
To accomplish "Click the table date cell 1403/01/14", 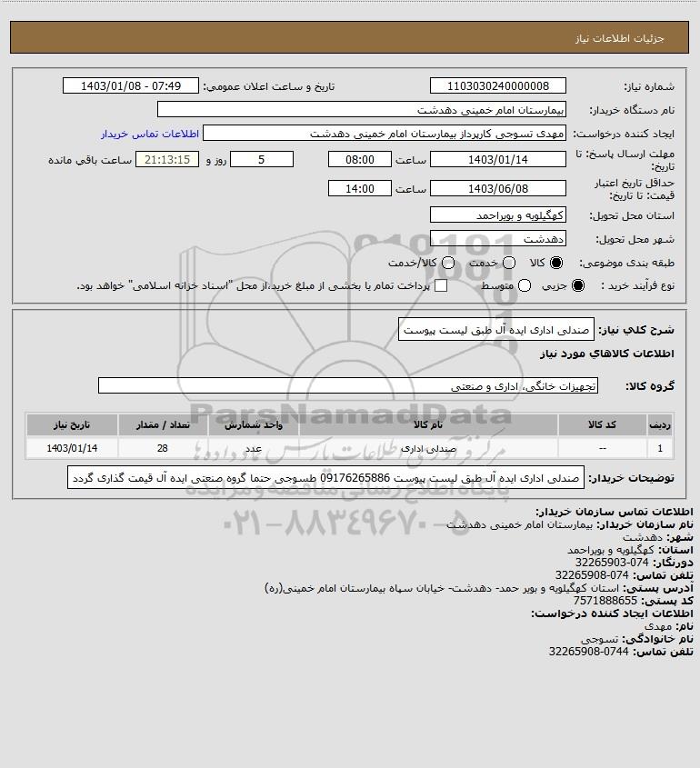I will point(72,448).
